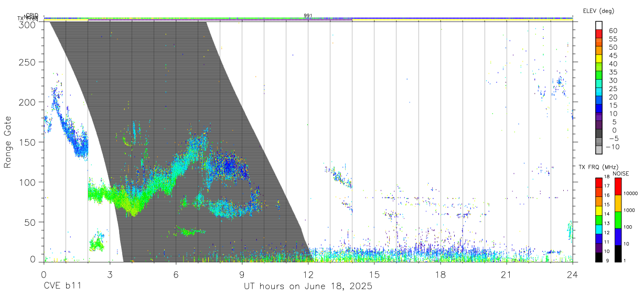Click the elevation colorbar label 30
644x297 pixels.
tap(613, 80)
